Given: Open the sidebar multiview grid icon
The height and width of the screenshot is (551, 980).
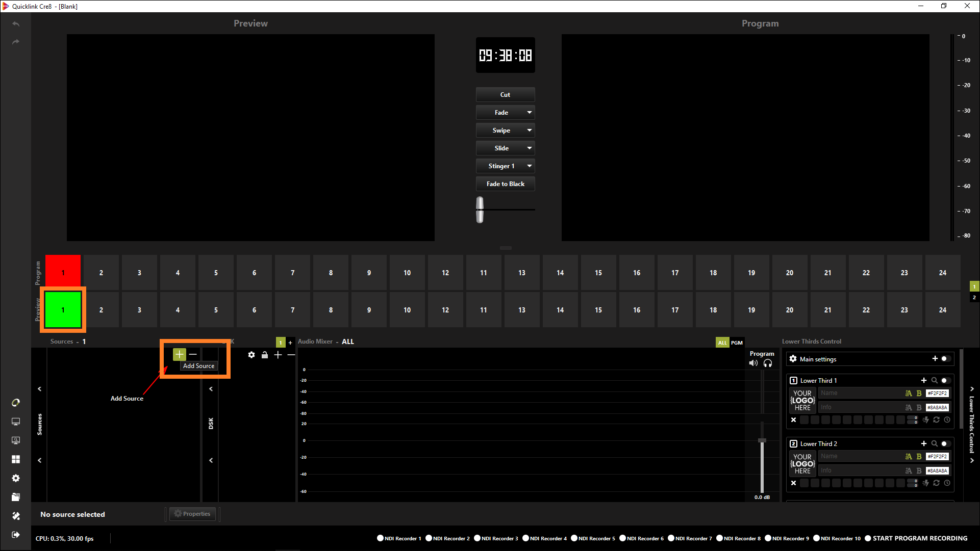Looking at the screenshot, I should [16, 459].
